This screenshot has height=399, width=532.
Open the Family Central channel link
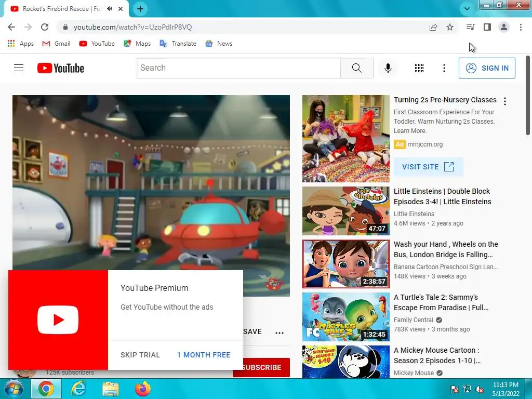tap(413, 320)
